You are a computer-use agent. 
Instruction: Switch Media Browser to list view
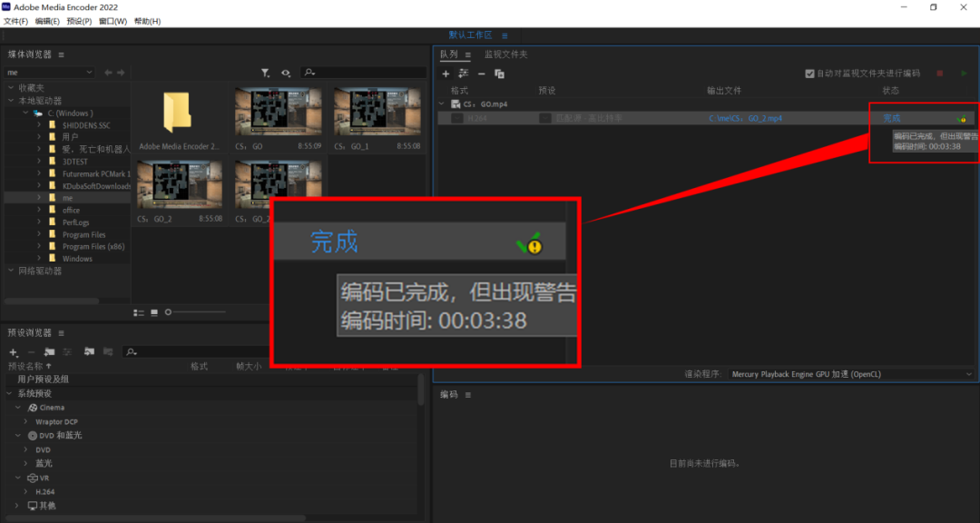click(139, 312)
